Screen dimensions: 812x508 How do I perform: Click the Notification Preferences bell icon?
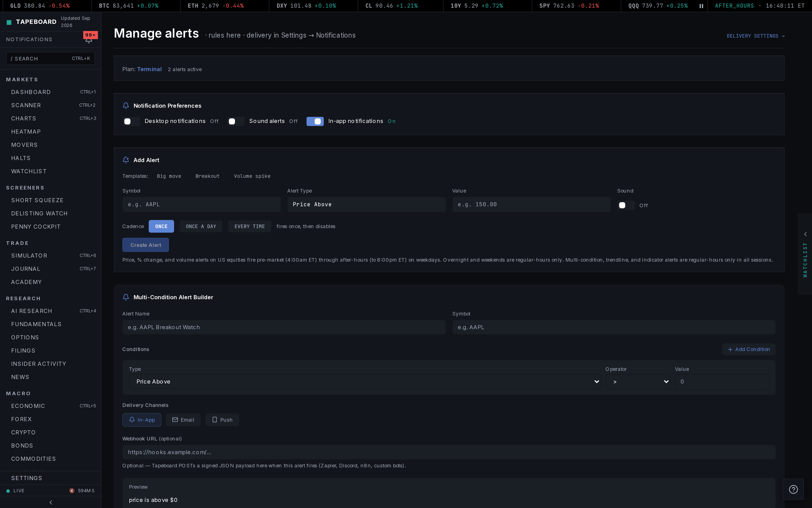point(126,105)
